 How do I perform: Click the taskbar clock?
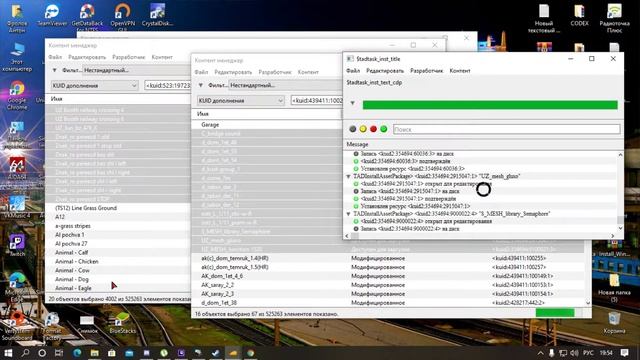tap(606, 353)
